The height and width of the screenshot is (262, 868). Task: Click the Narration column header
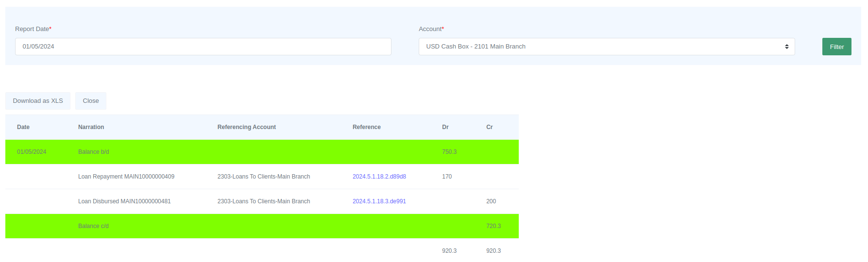tap(91, 127)
